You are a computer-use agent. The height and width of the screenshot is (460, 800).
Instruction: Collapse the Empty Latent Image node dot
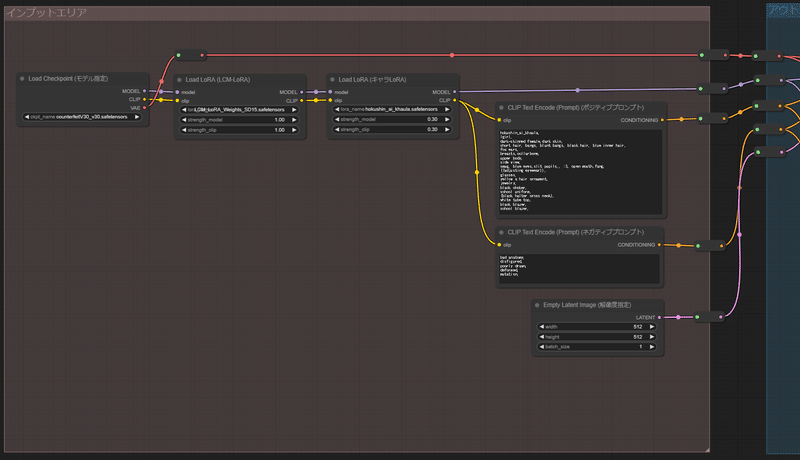(x=537, y=305)
